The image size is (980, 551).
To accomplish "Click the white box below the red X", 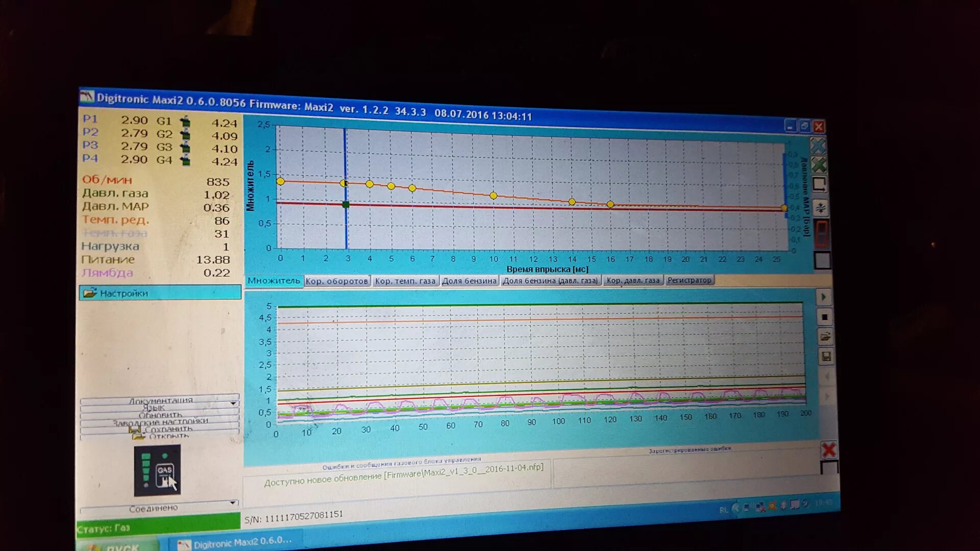I will tap(829, 467).
